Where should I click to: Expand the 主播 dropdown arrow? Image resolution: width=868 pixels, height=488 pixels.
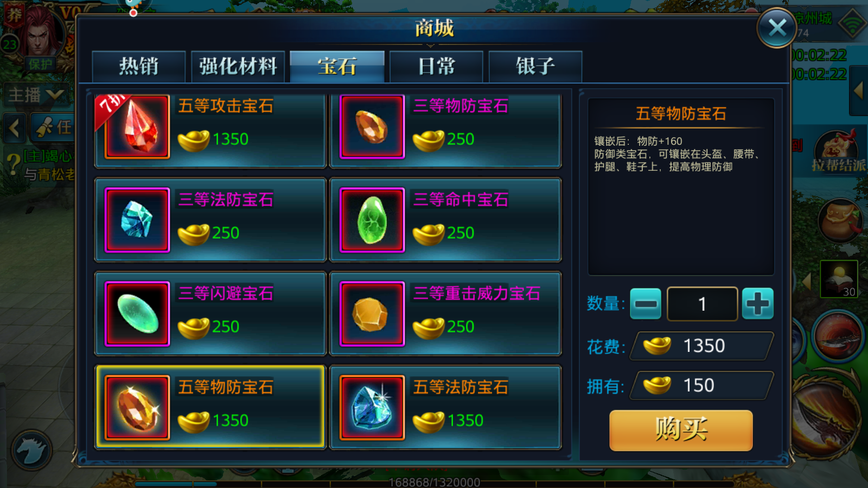click(55, 95)
